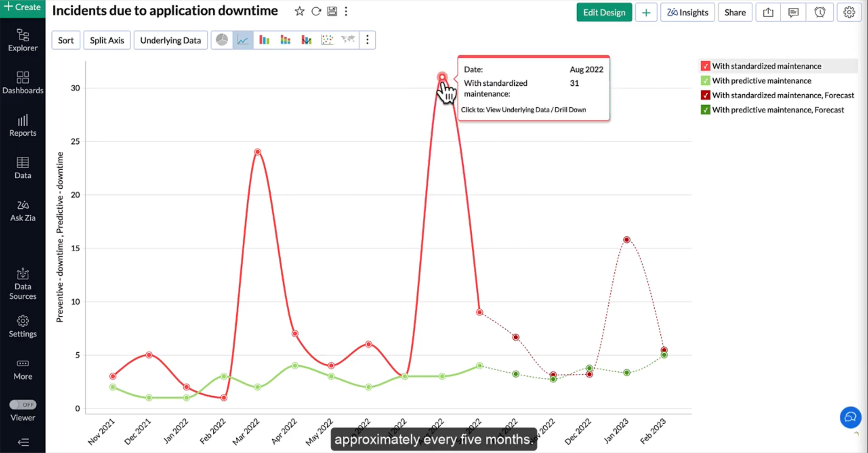Click the Underlying Data button
The image size is (868, 453).
(x=170, y=40)
